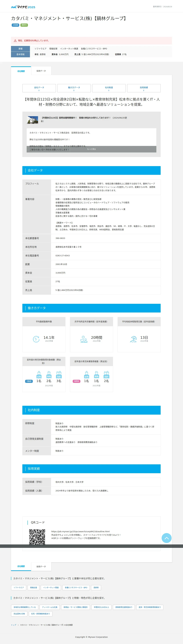The width and height of the screenshot is (183, 644).
Task: Click the 既卒可 badge
Action: (24, 25)
